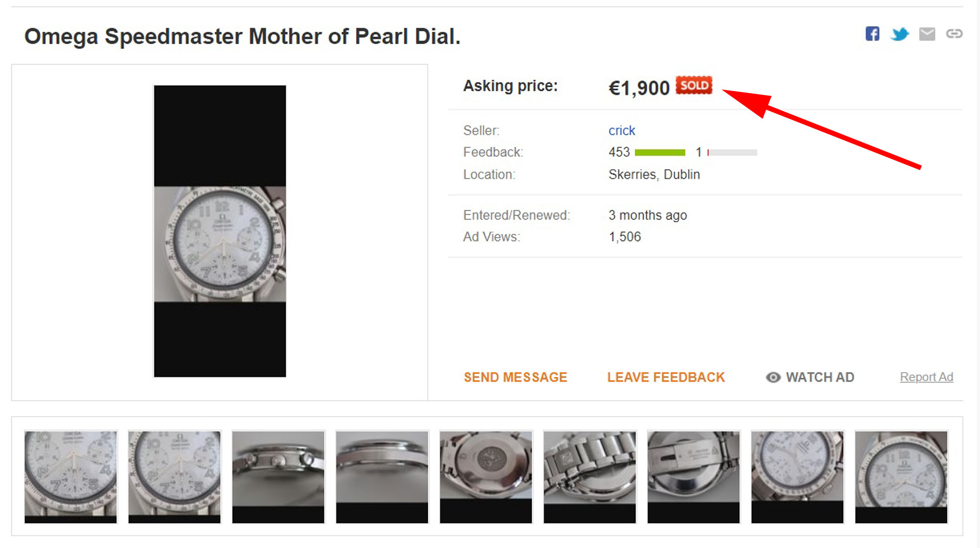The width and height of the screenshot is (980, 548).
Task: Share the ad on Twitter
Action: [900, 34]
